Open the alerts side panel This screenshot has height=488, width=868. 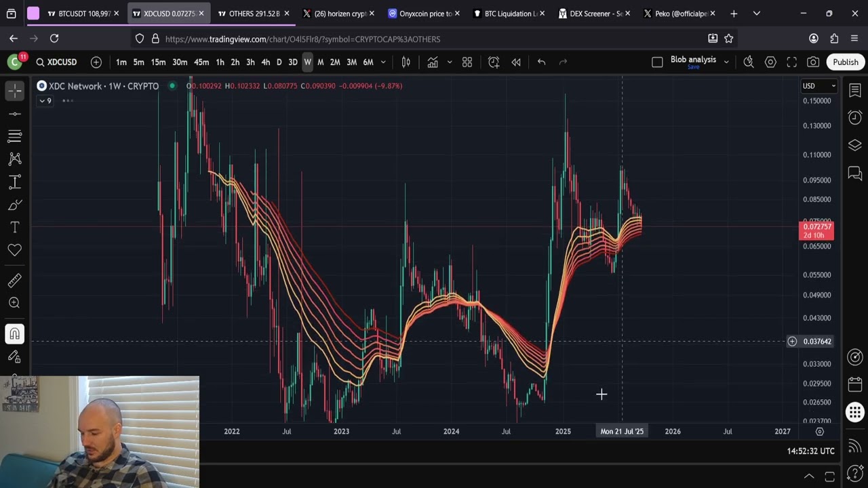point(855,118)
